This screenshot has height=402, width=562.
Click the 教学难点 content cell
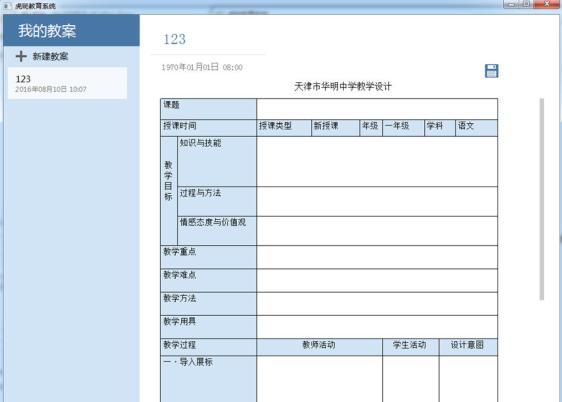click(377, 281)
